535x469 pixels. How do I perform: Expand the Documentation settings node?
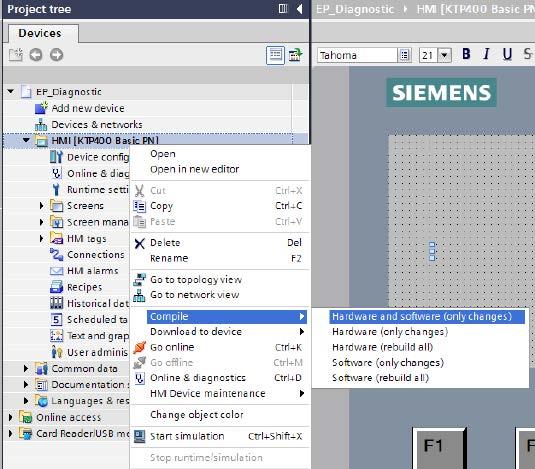tap(26, 384)
